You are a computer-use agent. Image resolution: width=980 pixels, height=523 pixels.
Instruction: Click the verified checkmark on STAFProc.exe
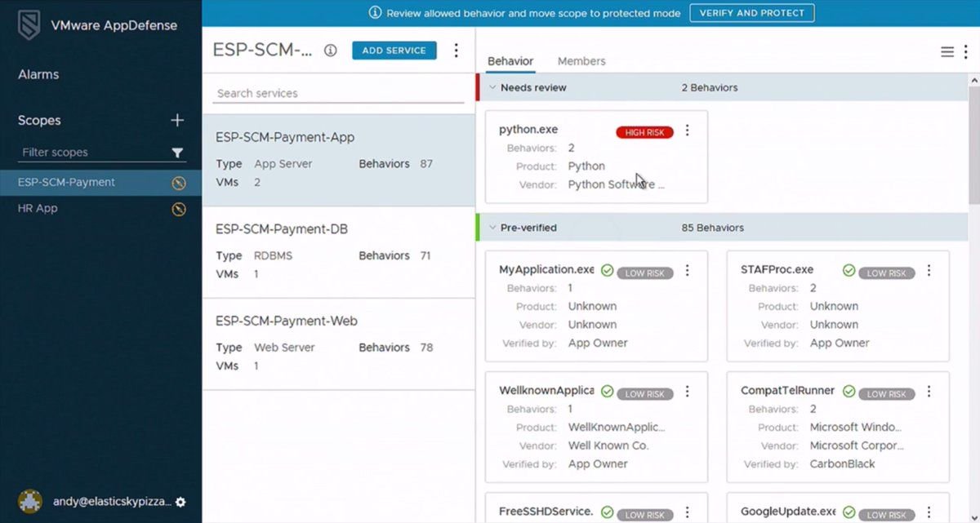point(849,270)
